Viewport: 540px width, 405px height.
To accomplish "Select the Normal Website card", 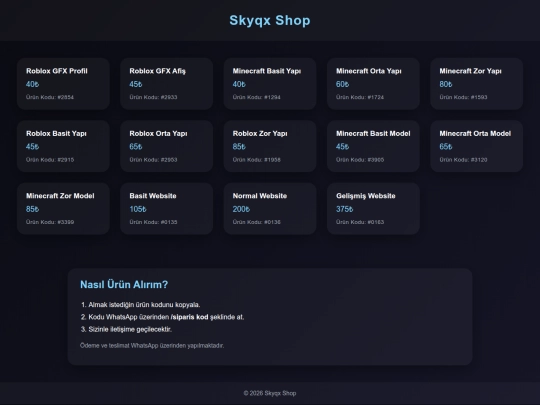I will pos(270,209).
